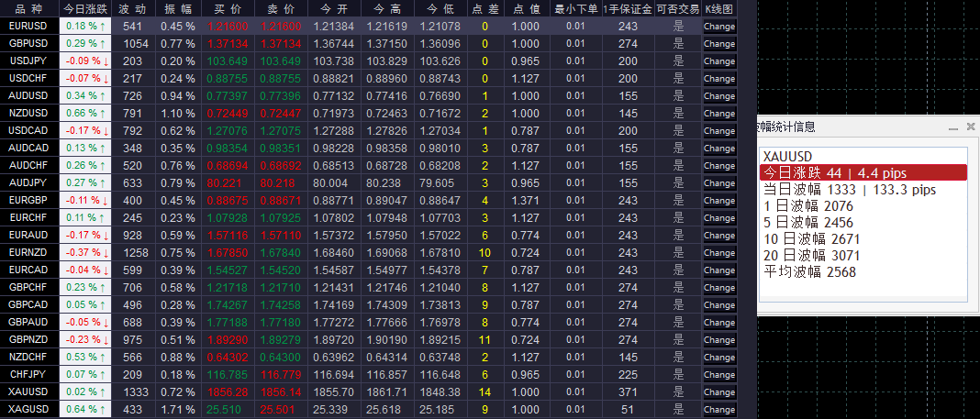Click the spread value 14
Viewport: 980px width, 419px height.
pyautogui.click(x=485, y=392)
